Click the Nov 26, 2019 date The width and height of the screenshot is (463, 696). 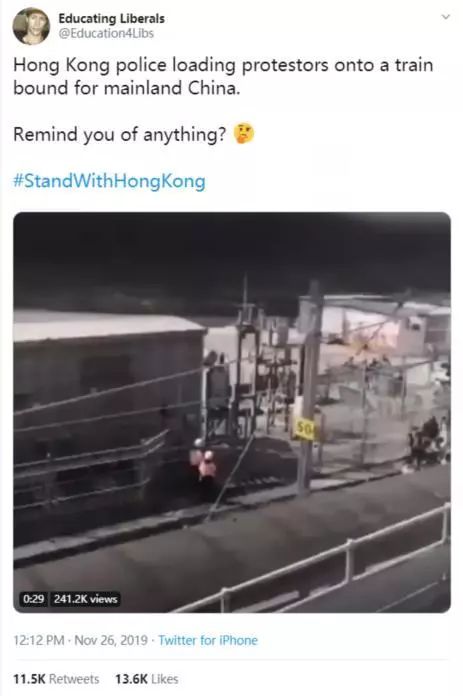coord(111,640)
